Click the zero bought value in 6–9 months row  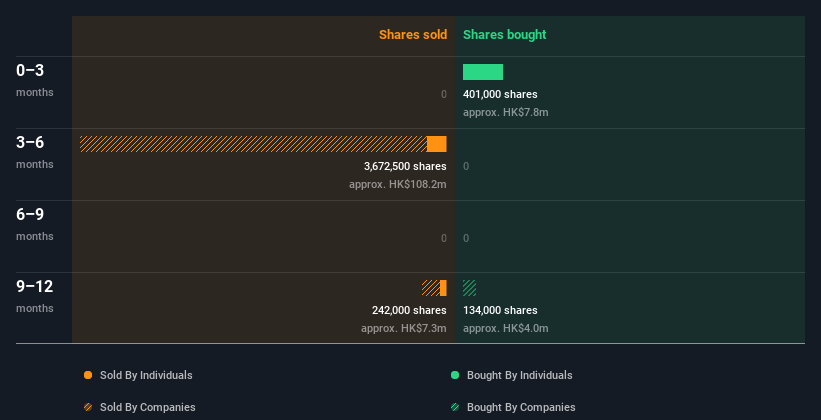(466, 238)
